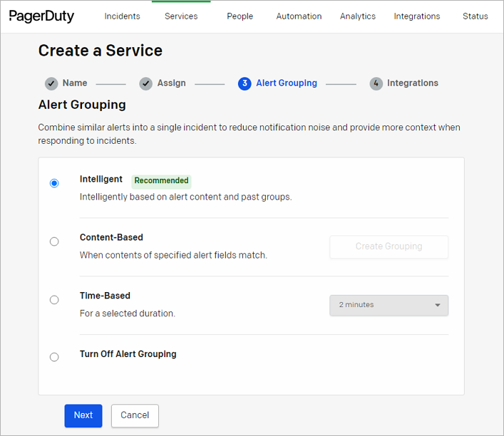Image resolution: width=504 pixels, height=436 pixels.
Task: Open the Automation menu
Action: coord(299,16)
